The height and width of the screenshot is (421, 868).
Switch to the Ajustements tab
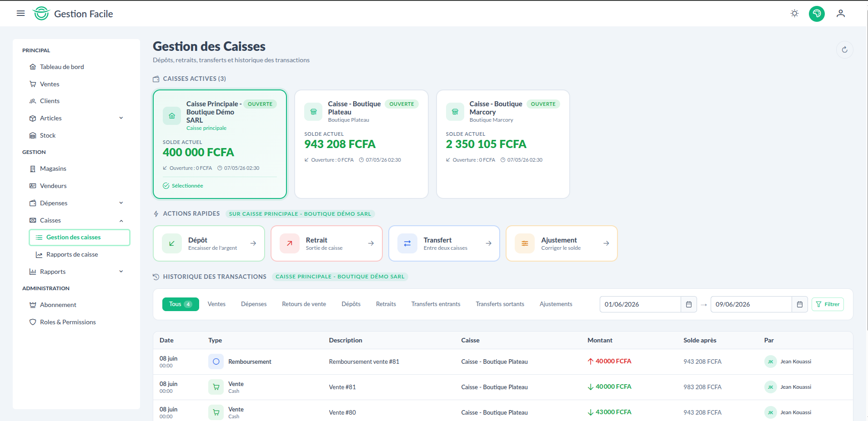pos(556,304)
